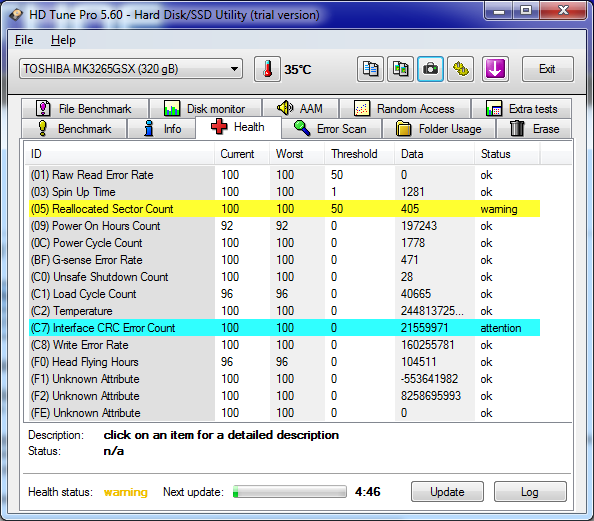Open the Extra tests tab

click(x=521, y=109)
